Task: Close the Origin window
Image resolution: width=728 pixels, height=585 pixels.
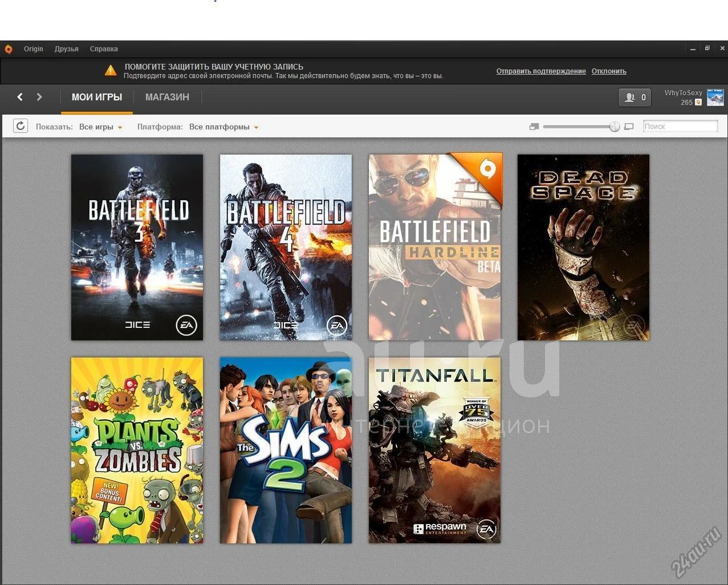Action: 722,49
